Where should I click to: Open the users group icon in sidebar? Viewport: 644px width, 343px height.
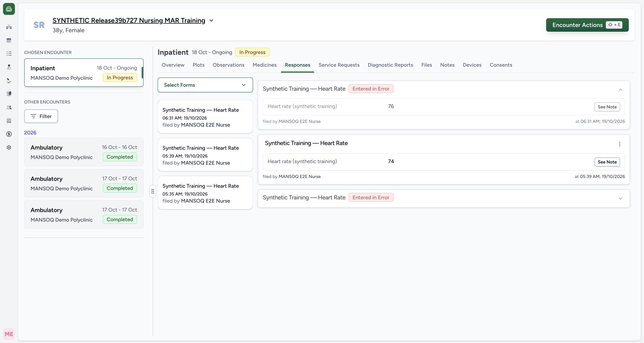[9, 107]
